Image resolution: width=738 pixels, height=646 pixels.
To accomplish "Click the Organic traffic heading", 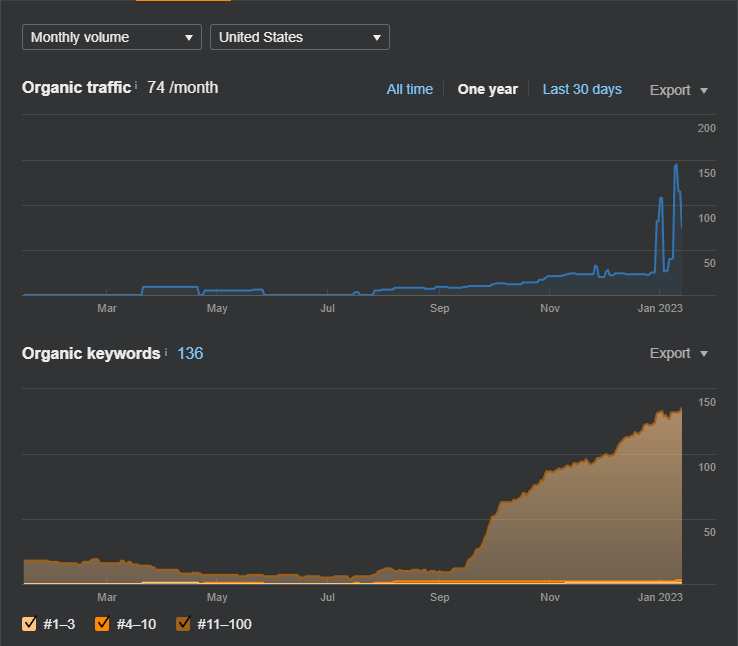I will click(x=76, y=88).
